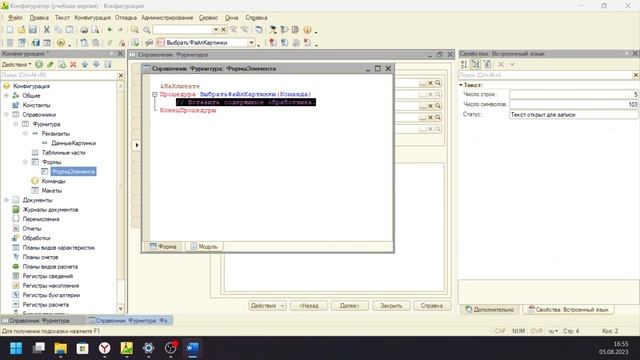Image resolution: width=640 pixels, height=360 pixels.
Task: Select Регистры сведений in tree
Action: click(48, 276)
